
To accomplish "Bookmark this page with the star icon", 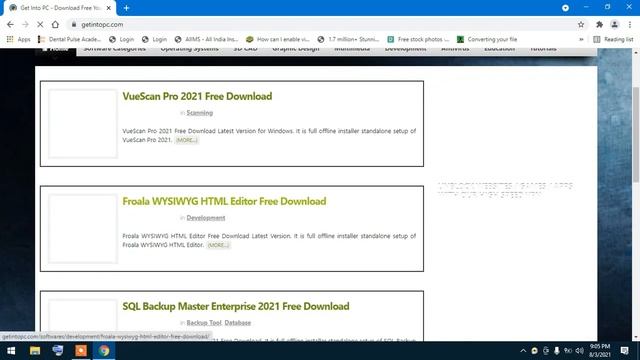I will pyautogui.click(x=581, y=24).
